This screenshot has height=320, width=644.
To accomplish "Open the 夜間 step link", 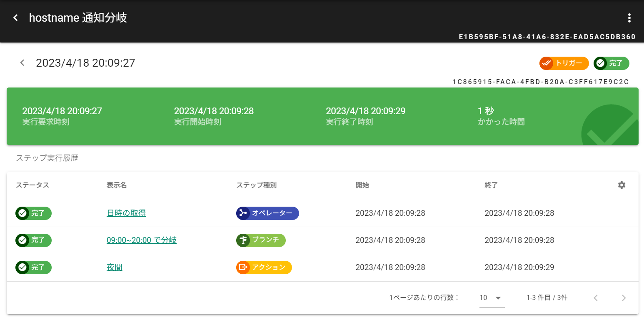I will point(115,267).
